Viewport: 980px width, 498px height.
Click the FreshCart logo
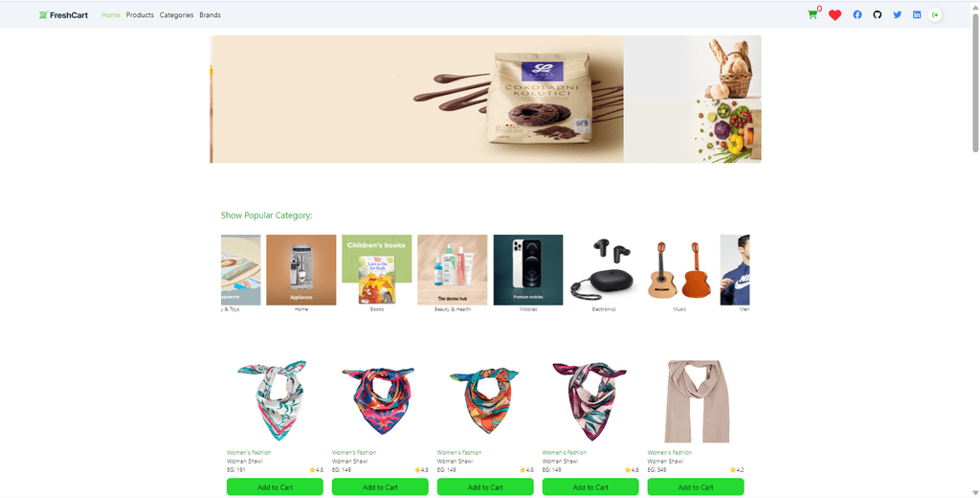coord(63,15)
